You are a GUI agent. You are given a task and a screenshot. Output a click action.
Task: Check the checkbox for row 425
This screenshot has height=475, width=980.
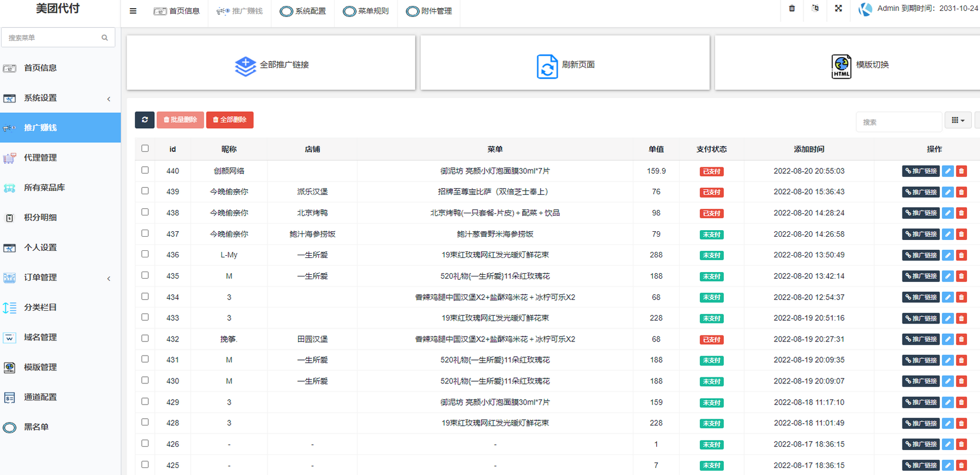coord(145,464)
